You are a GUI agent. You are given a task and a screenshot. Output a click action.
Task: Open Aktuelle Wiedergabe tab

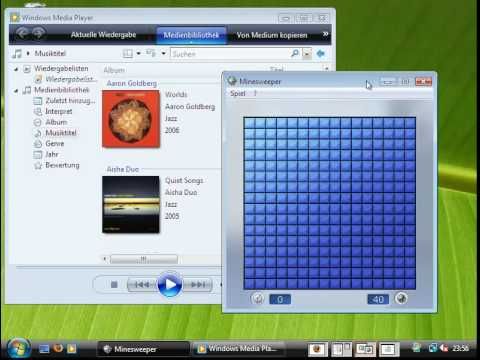(103, 35)
